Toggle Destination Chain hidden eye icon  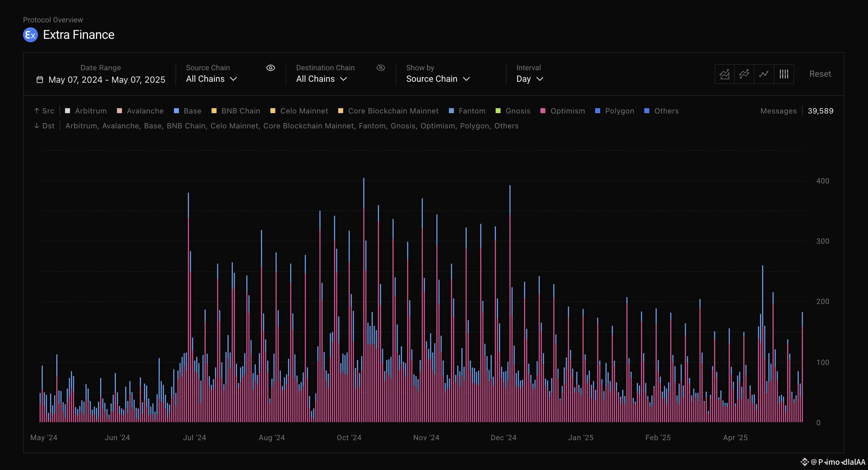tap(381, 68)
